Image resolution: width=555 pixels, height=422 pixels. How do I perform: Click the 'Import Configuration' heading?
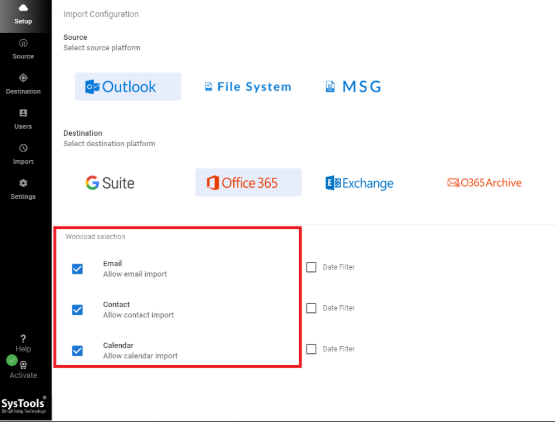click(101, 14)
